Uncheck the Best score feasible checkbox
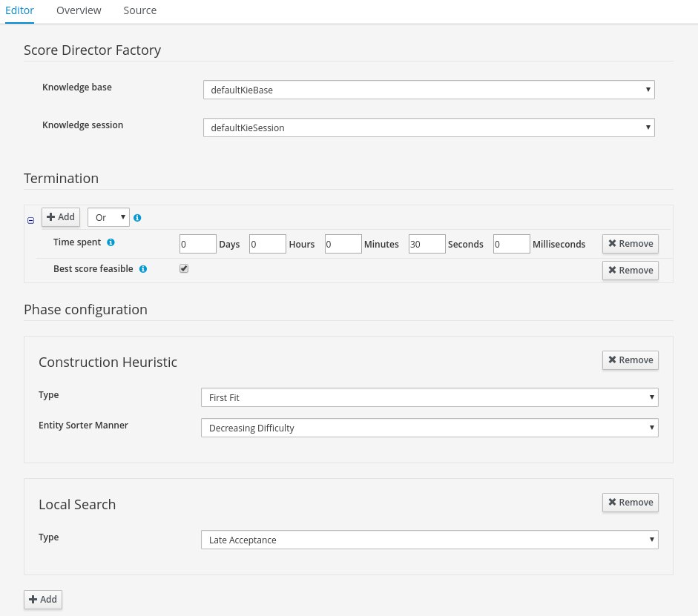The height and width of the screenshot is (616, 698). pyautogui.click(x=183, y=268)
